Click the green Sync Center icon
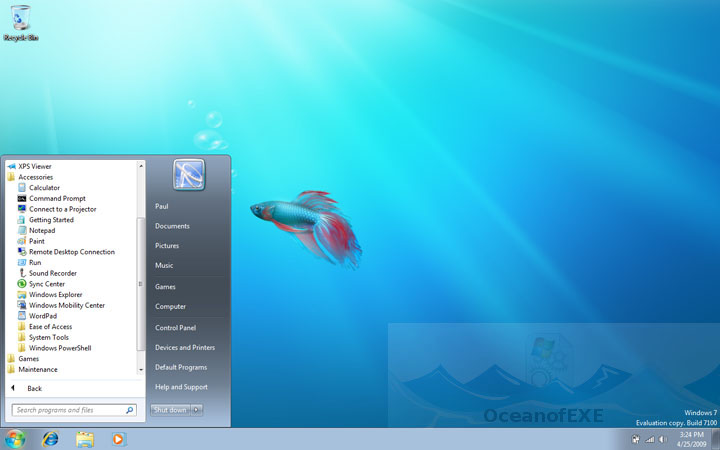 (22, 284)
